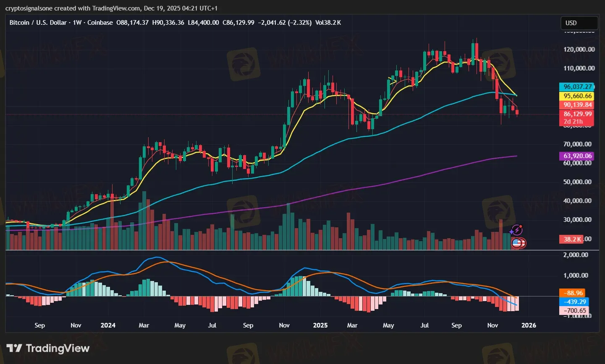
Task: Click the 2024 marker on the time axis
Action: (108, 325)
